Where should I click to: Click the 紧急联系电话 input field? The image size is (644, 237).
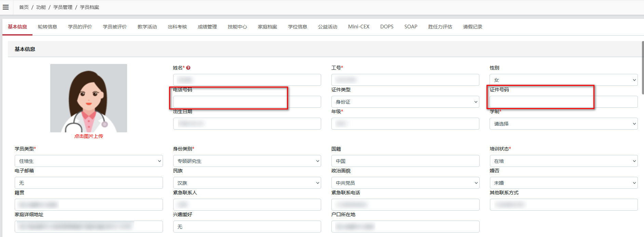pos(405,205)
